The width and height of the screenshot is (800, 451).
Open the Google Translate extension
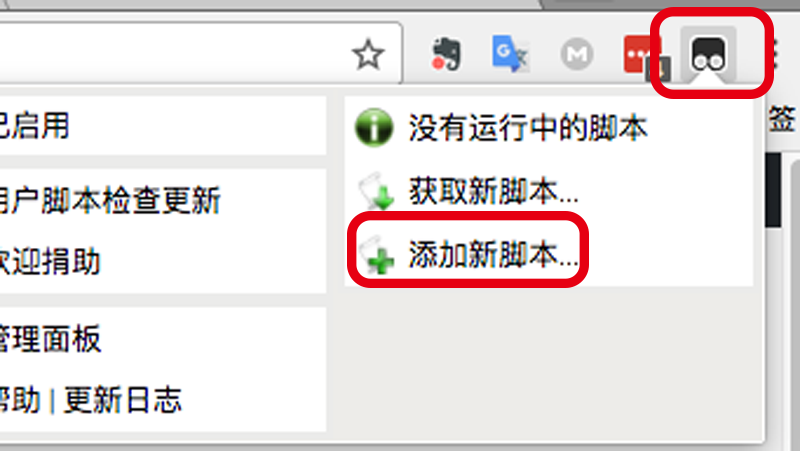pos(511,54)
